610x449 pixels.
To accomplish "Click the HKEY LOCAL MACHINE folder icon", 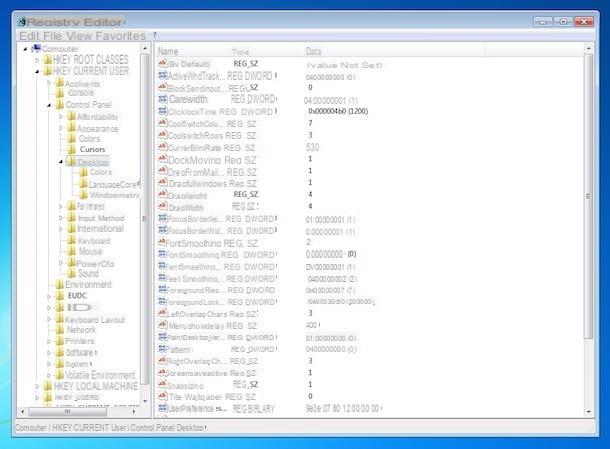I will (x=47, y=386).
